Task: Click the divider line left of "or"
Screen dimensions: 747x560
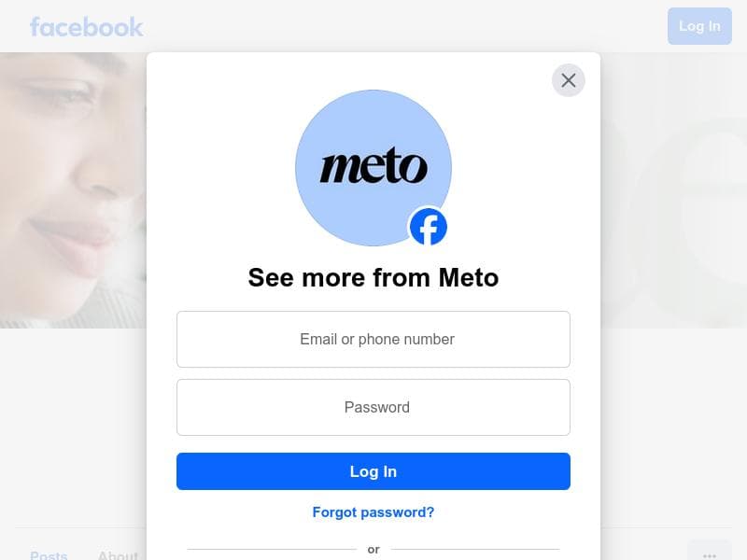Action: (x=272, y=549)
